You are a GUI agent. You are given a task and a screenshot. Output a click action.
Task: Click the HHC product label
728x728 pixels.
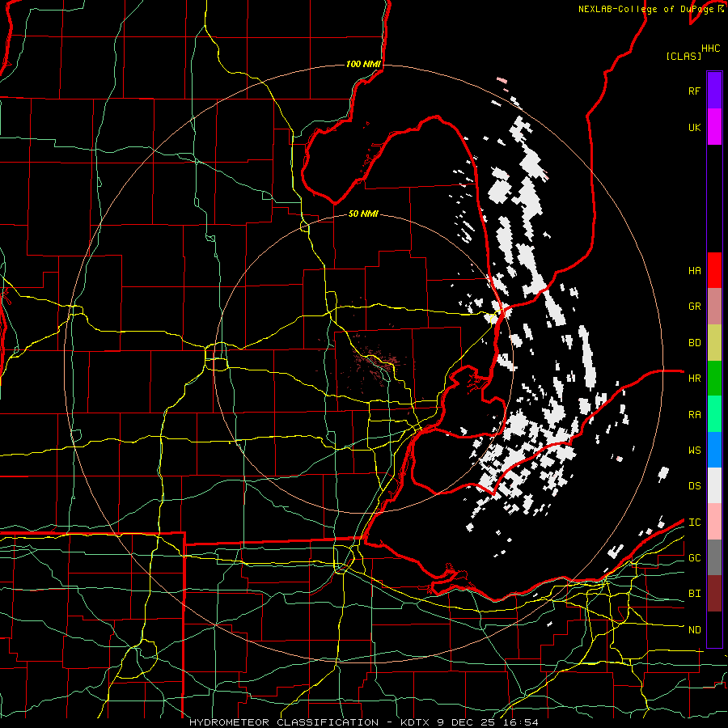(x=710, y=49)
